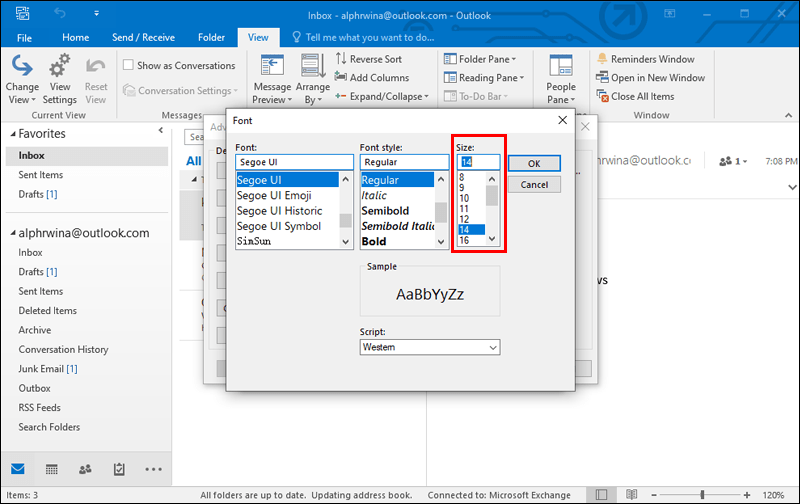Adjust the status bar zoom slider

[x=703, y=495]
